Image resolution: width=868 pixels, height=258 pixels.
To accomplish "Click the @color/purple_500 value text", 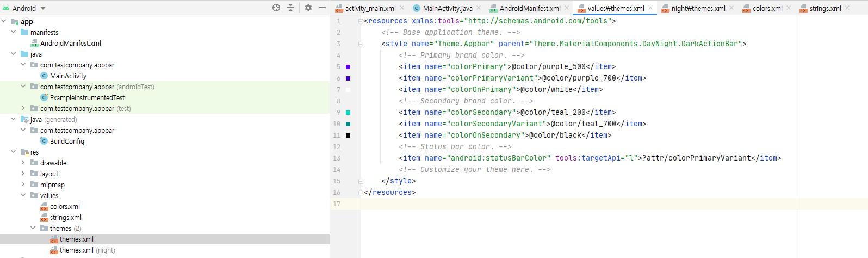I will coord(549,67).
